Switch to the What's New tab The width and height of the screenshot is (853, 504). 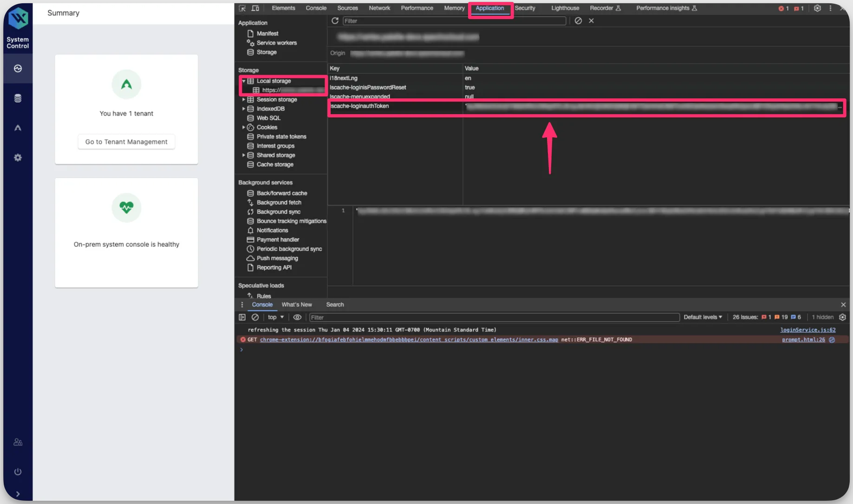296,305
